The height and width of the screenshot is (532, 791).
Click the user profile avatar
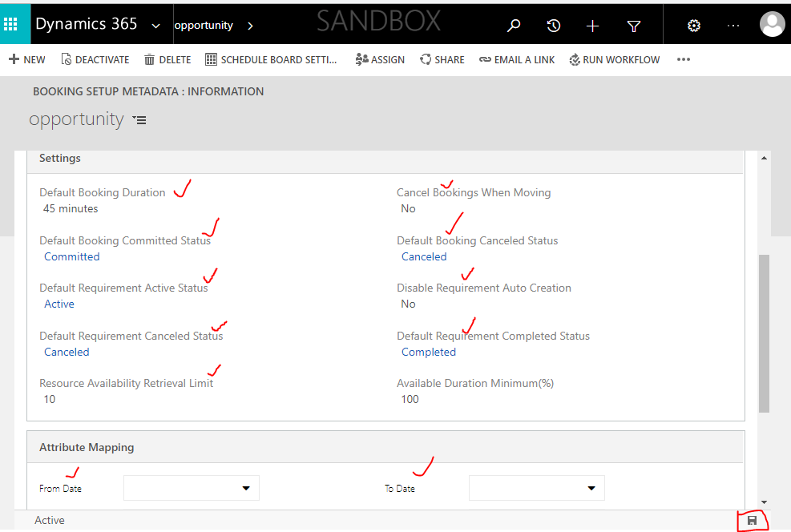coord(772,25)
